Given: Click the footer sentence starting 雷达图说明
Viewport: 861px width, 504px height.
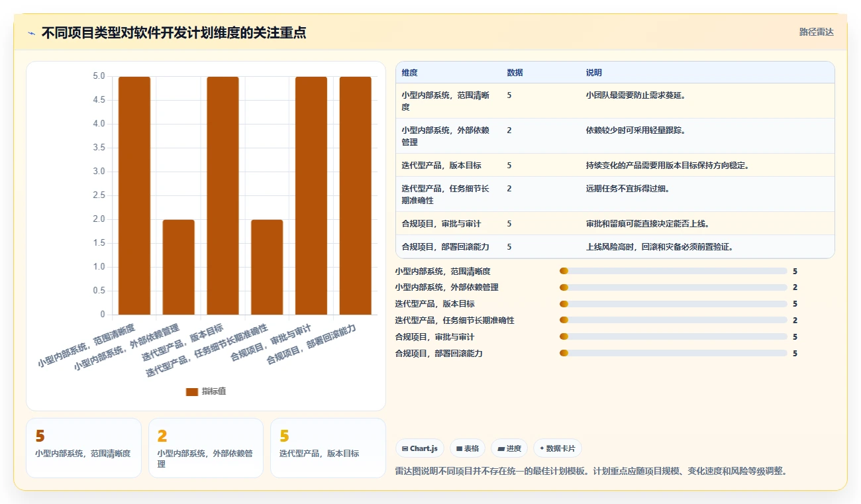Looking at the screenshot, I should pyautogui.click(x=591, y=472).
